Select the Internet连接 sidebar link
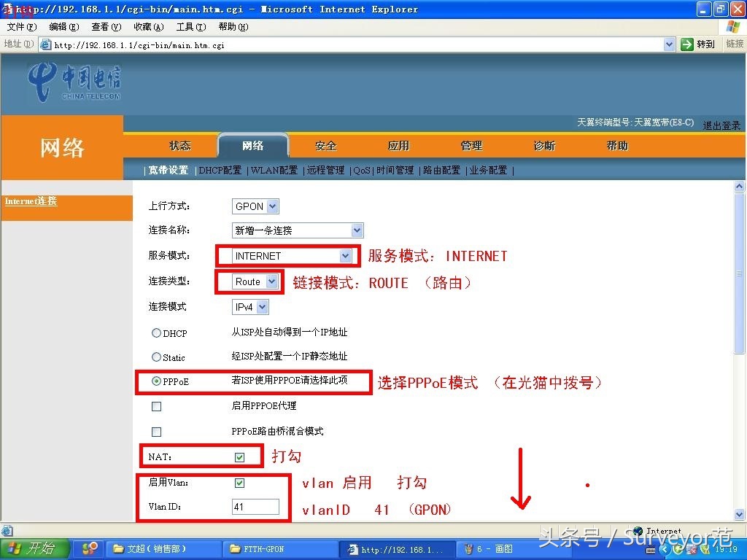This screenshot has height=560, width=747. [x=31, y=201]
